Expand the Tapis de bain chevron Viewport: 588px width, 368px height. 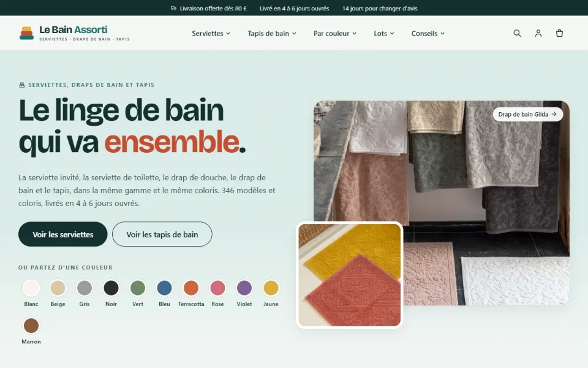pyautogui.click(x=295, y=33)
